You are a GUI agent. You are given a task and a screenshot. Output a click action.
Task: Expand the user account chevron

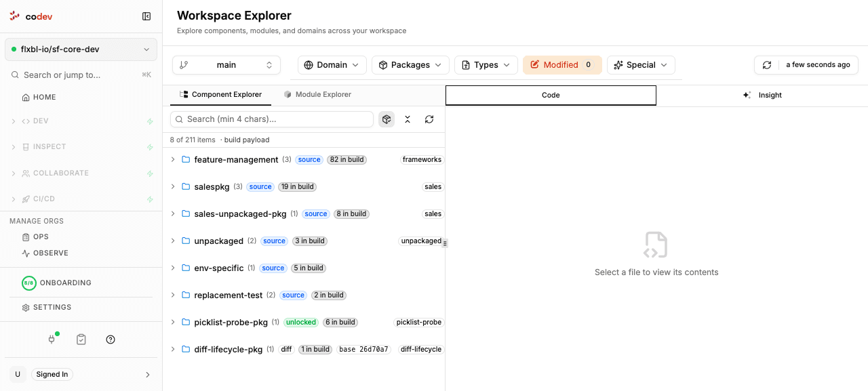coord(148,375)
